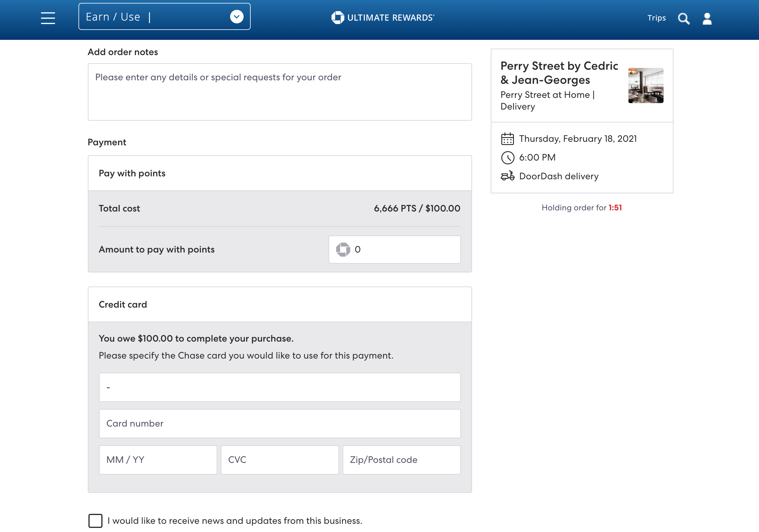Open the user profile icon
The height and width of the screenshot is (532, 759).
tap(707, 18)
